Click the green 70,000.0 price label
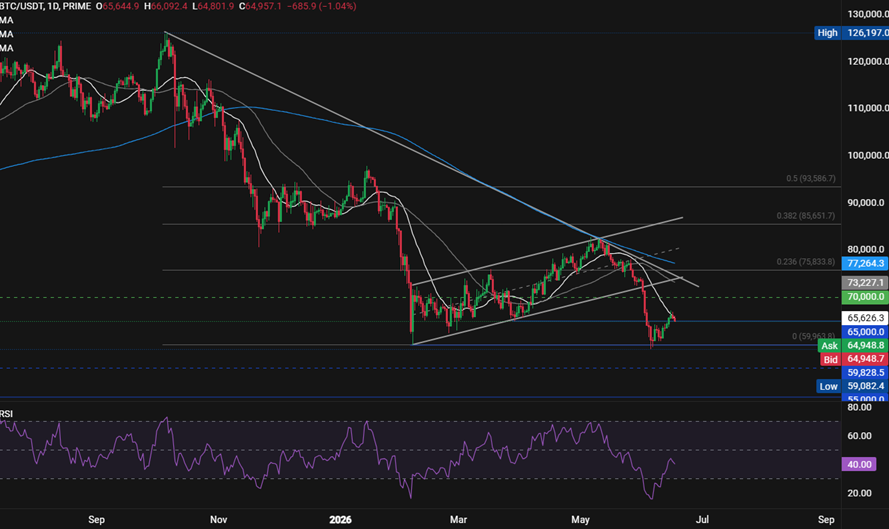 865,297
